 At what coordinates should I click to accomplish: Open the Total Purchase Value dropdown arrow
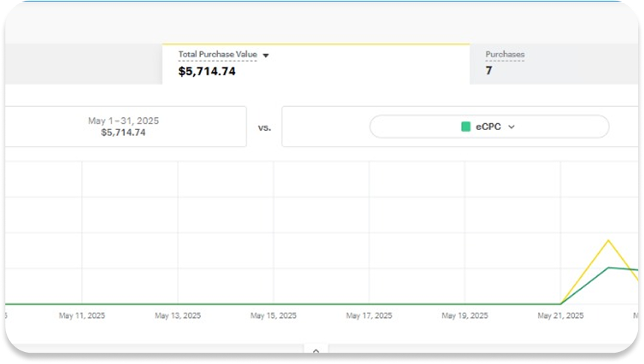pyautogui.click(x=266, y=56)
